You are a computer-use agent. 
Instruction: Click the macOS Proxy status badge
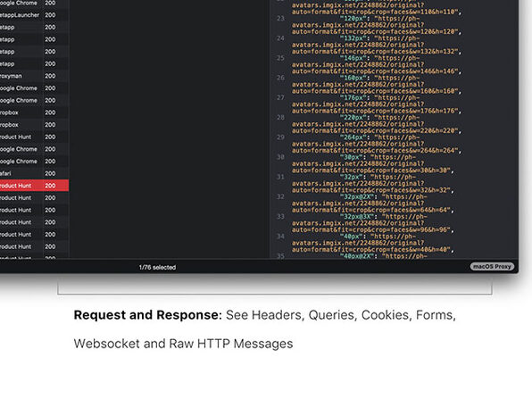[x=492, y=267]
